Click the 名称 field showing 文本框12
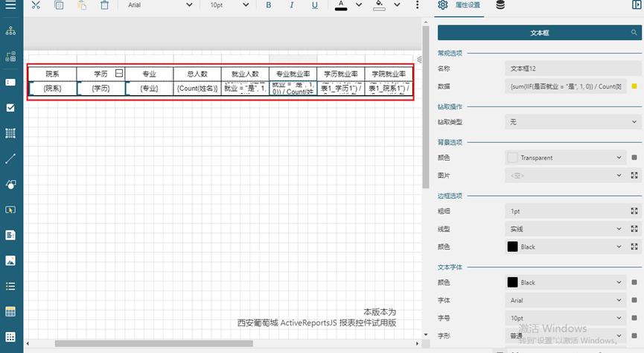Viewport: 644px width, 353px height. pos(573,69)
